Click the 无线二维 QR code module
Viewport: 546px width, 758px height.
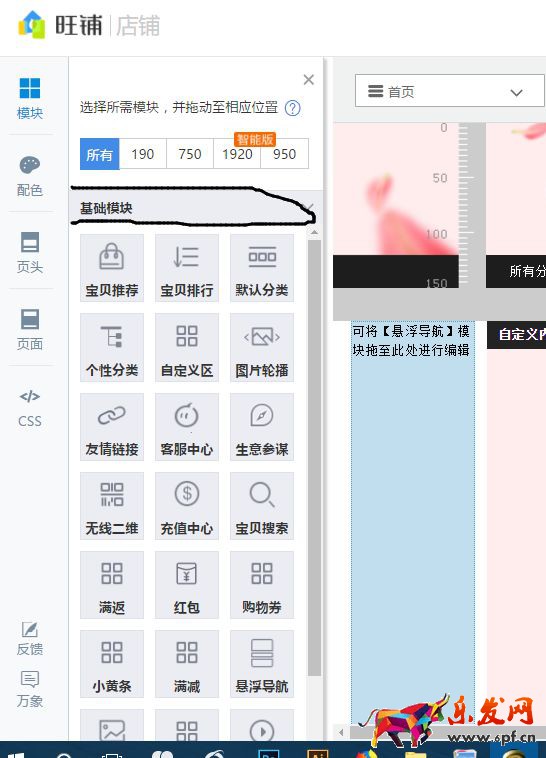pos(112,506)
